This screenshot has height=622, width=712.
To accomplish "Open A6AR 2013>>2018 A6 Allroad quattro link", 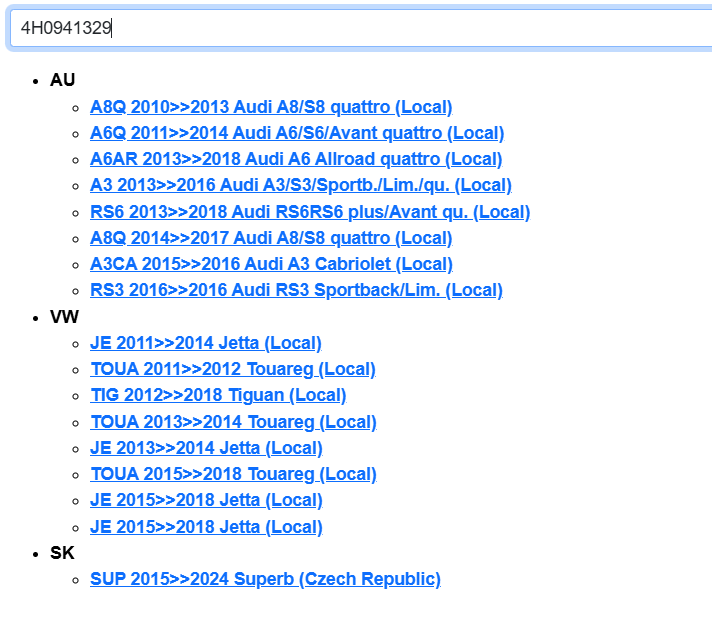I will coord(296,159).
